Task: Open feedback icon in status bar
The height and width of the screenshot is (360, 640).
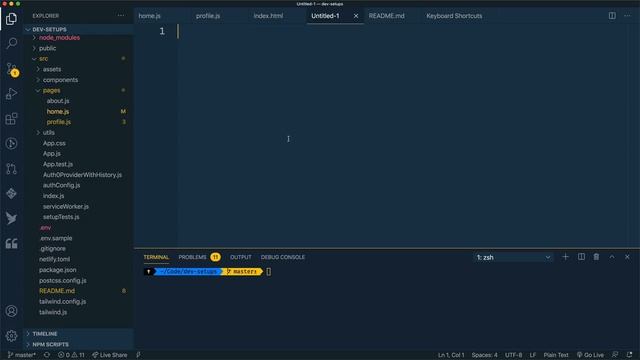Action: (x=615, y=355)
